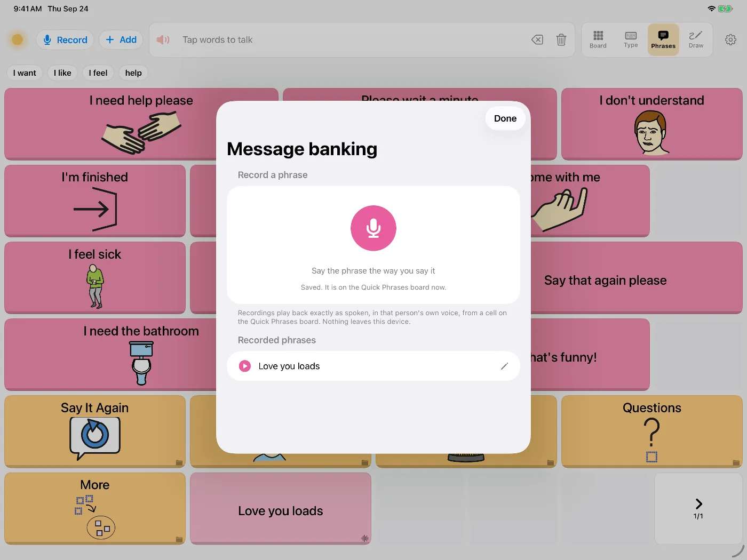Switch to the Type tab
The image size is (747, 560).
(x=631, y=39)
